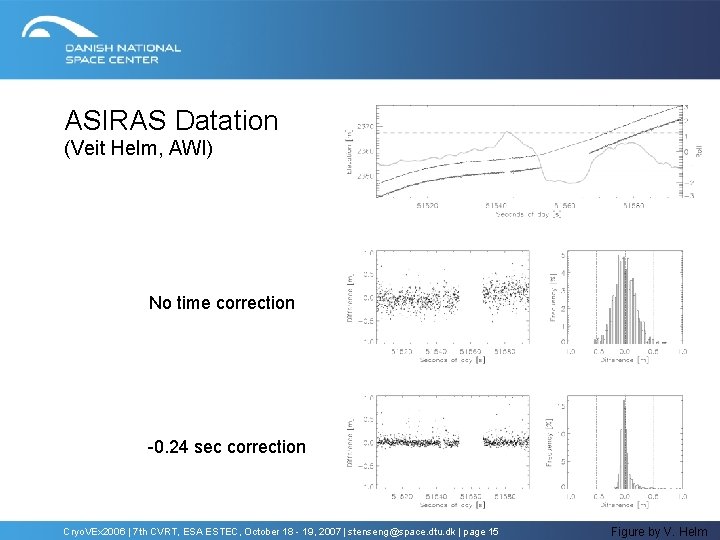Click the no-correction difference scatter plot
The width and height of the screenshot is (720, 540).
439,306
